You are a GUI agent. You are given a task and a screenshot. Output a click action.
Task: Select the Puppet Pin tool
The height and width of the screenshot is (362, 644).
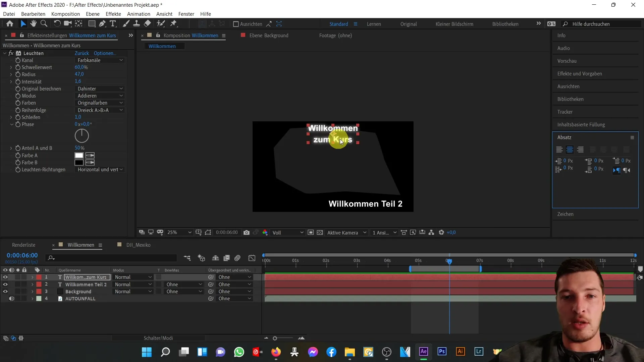173,24
